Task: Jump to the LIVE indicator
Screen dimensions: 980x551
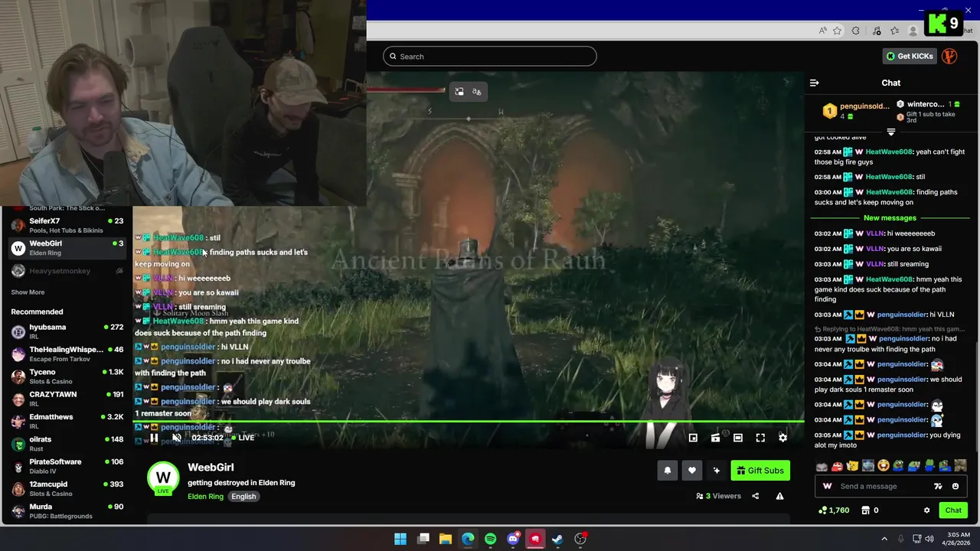Action: (242, 438)
